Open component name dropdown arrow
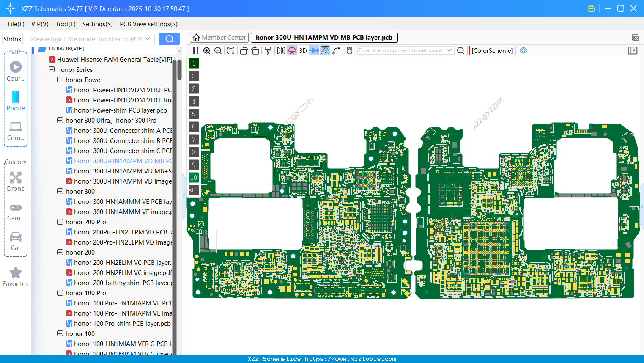The image size is (644, 363). (x=449, y=50)
